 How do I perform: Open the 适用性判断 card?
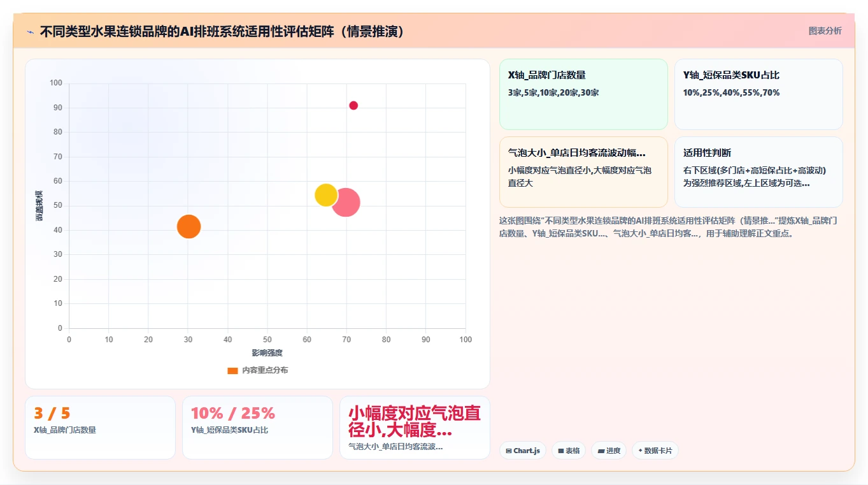coord(758,172)
